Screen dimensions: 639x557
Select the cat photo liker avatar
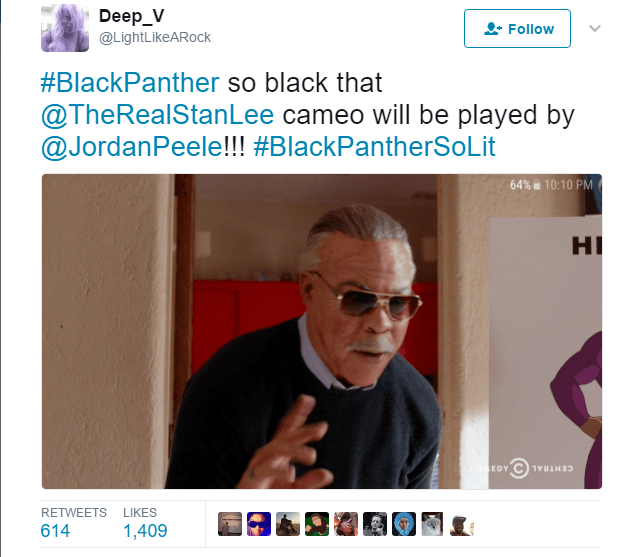432,524
